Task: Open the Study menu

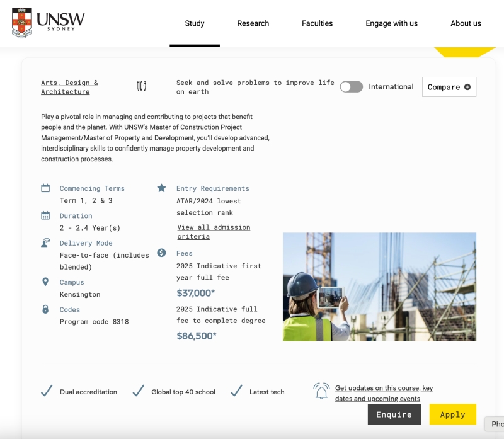Action: [x=195, y=23]
